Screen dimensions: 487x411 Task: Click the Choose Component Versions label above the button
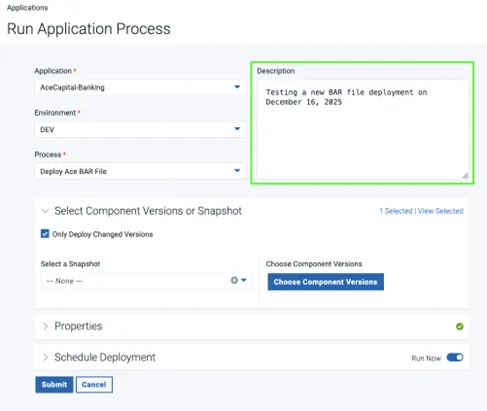click(314, 264)
